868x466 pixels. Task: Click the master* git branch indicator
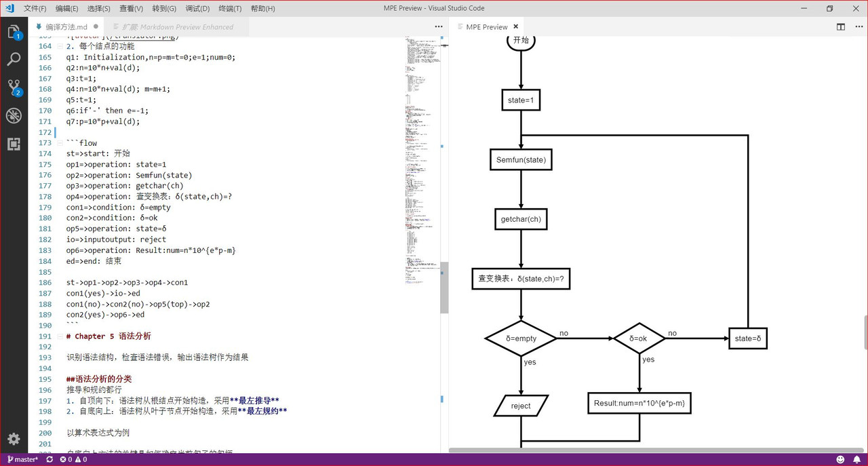(22, 459)
